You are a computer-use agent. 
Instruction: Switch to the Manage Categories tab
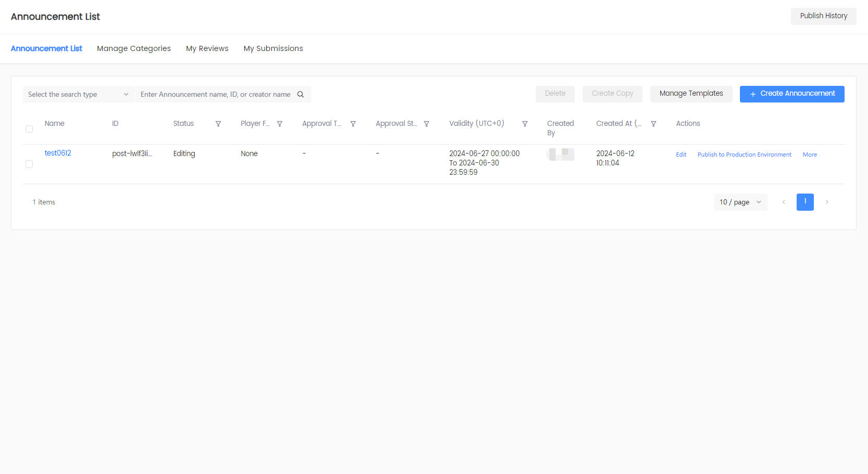click(x=134, y=48)
